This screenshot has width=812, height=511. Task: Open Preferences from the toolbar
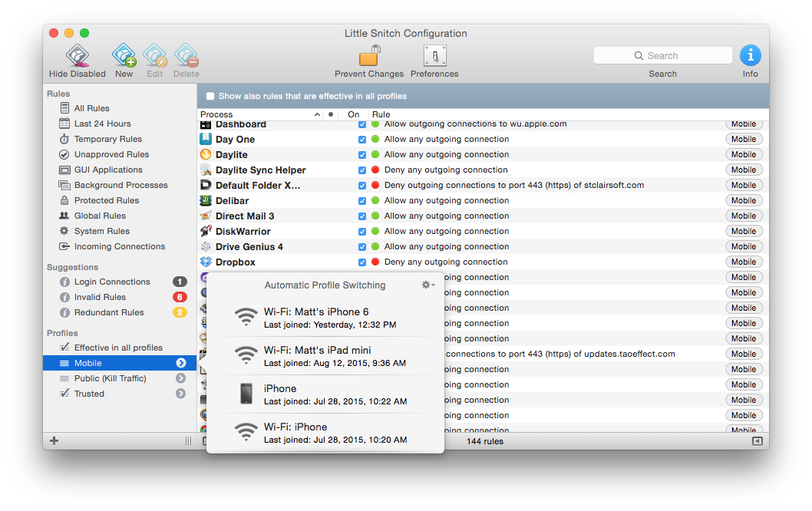pyautogui.click(x=435, y=55)
